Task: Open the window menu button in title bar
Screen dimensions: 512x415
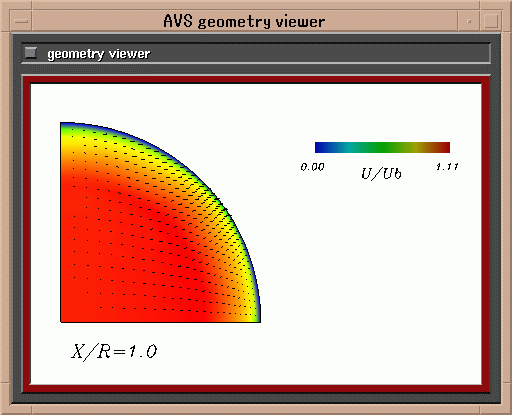Action: (x=22, y=21)
